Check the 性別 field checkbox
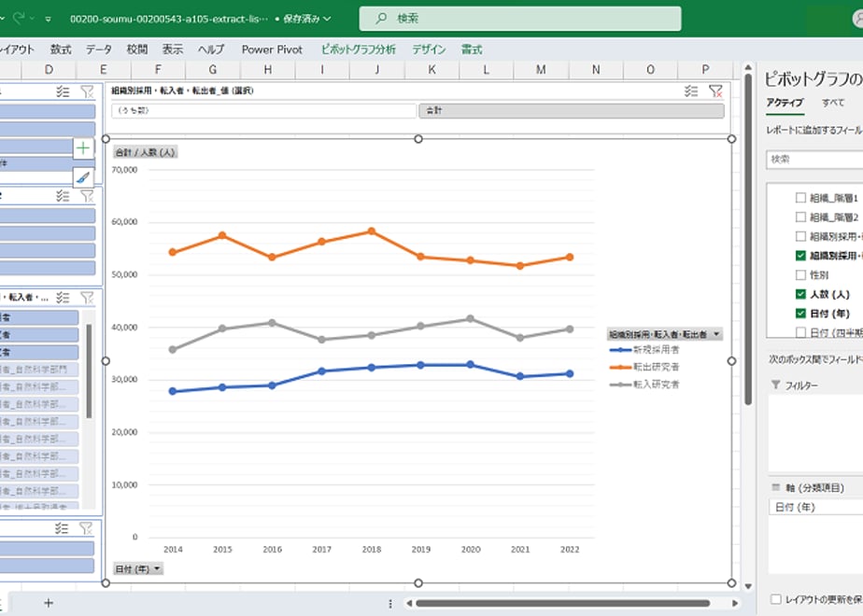Viewport: 863px width, 616px height. pos(800,274)
